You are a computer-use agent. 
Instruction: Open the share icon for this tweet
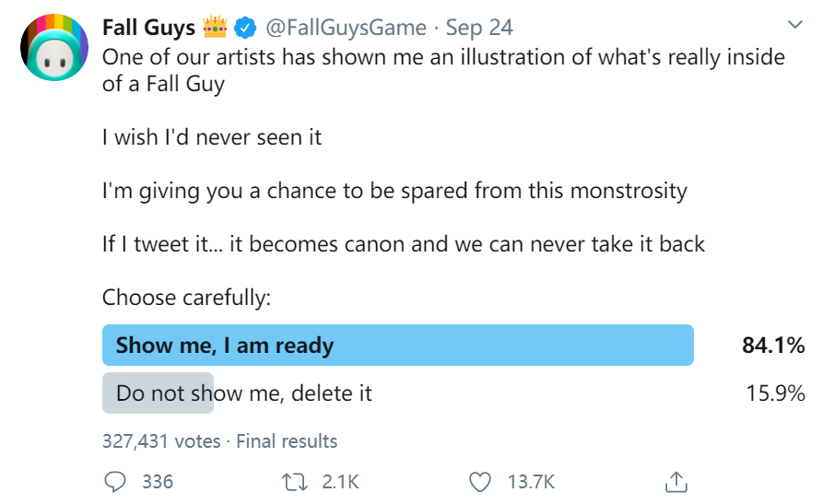click(675, 481)
